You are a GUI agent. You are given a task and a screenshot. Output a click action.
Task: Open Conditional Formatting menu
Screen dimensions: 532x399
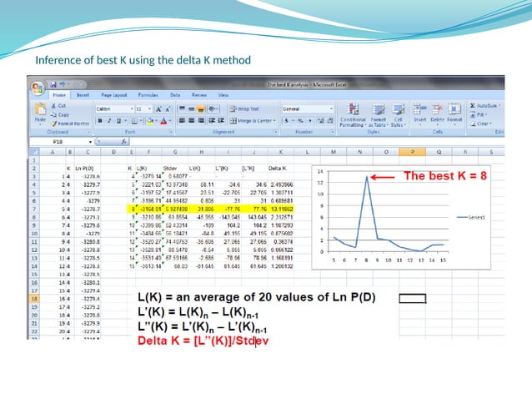pos(354,115)
